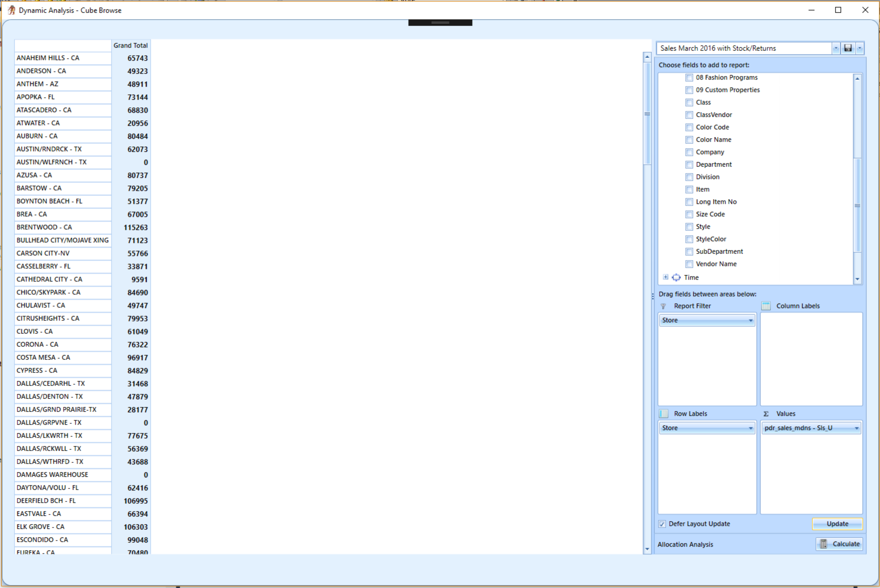Open the Store dropdown under Row Labels
Viewport: 880px width, 588px height.
pos(750,428)
